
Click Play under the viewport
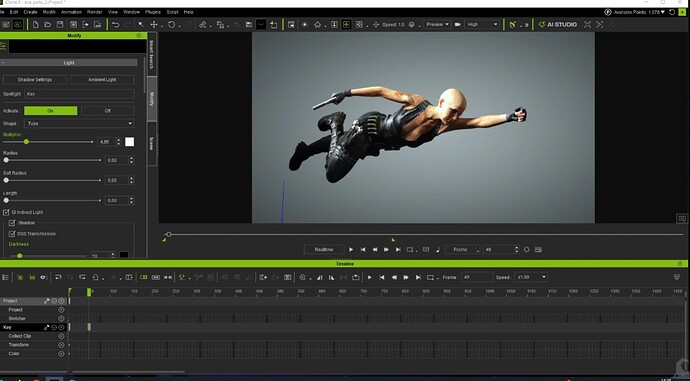tap(351, 249)
